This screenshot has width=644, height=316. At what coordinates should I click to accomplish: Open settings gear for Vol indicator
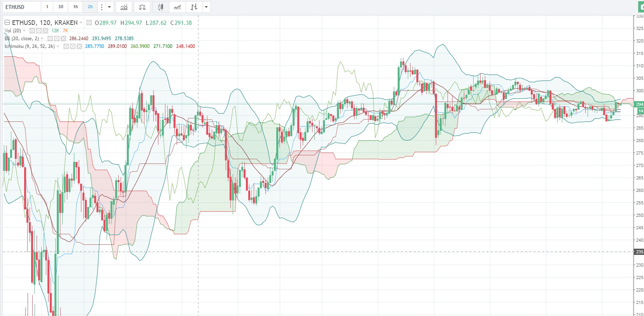point(39,31)
